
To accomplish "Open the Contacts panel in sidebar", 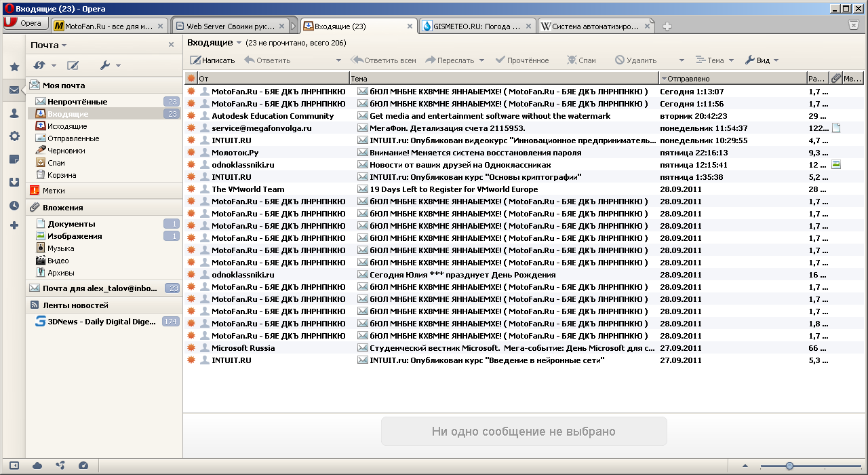I will (x=14, y=113).
